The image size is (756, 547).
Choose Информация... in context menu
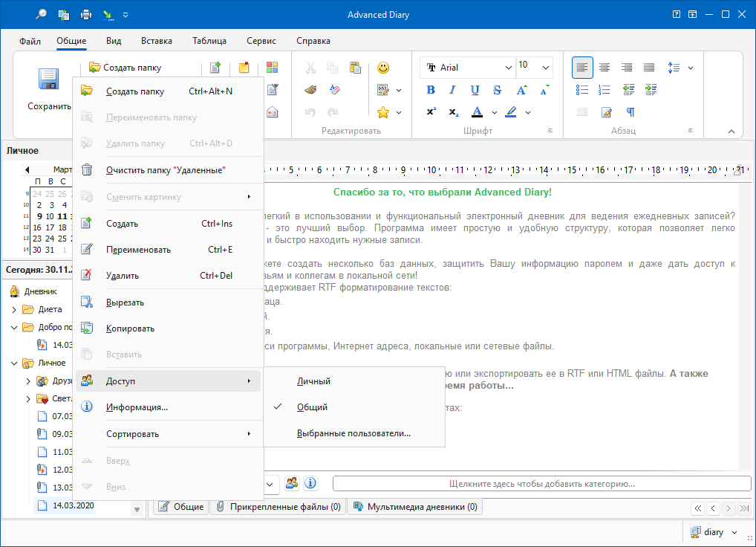tap(169, 407)
